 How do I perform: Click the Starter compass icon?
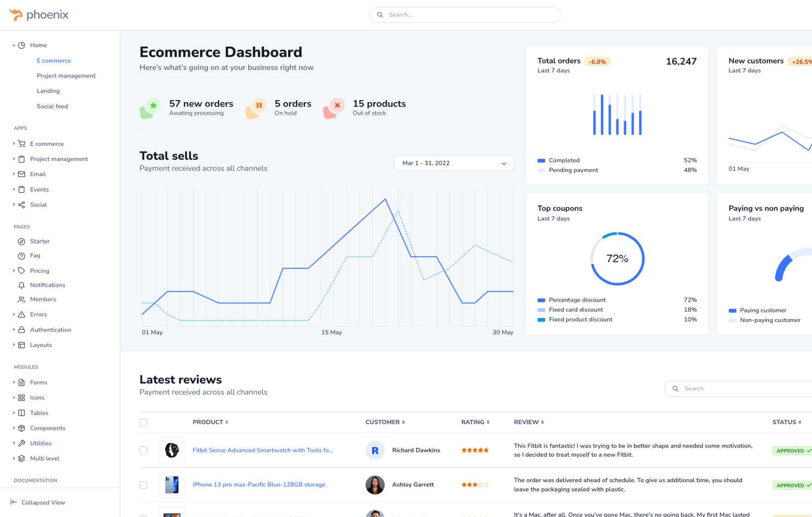point(21,242)
